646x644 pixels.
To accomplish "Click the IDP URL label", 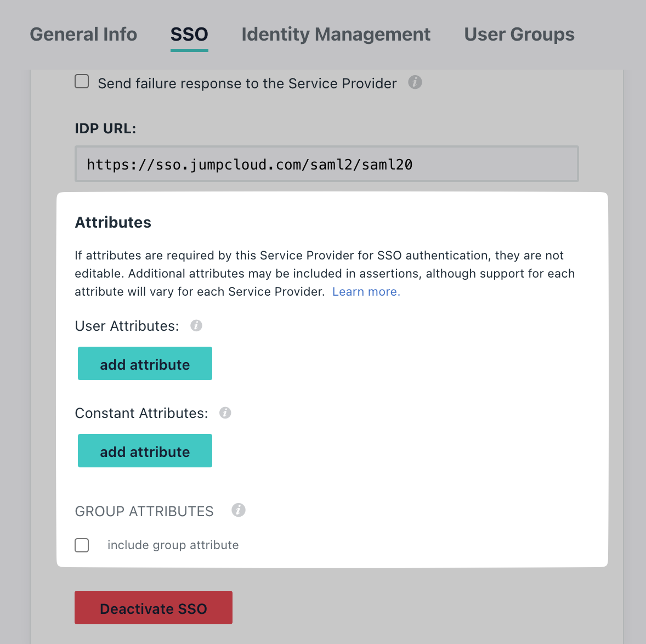I will point(106,128).
